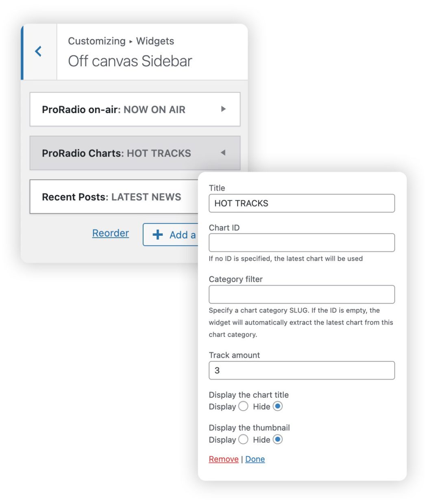The width and height of the screenshot is (427, 504).
Task: Click the ProRadio Charts: HOT TRACKS title
Action: click(x=116, y=153)
